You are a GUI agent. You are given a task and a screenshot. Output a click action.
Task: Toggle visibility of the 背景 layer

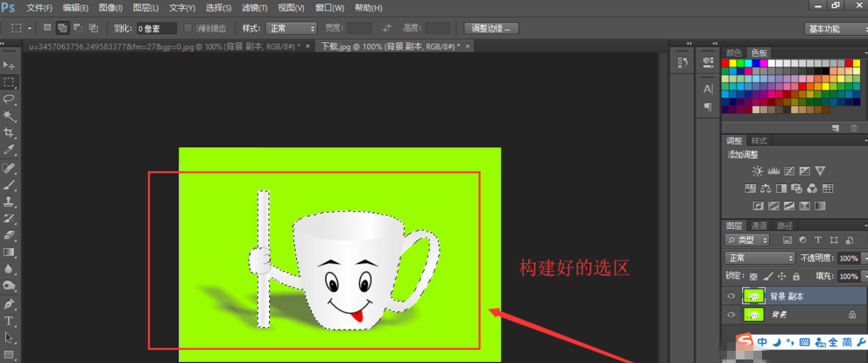point(730,314)
